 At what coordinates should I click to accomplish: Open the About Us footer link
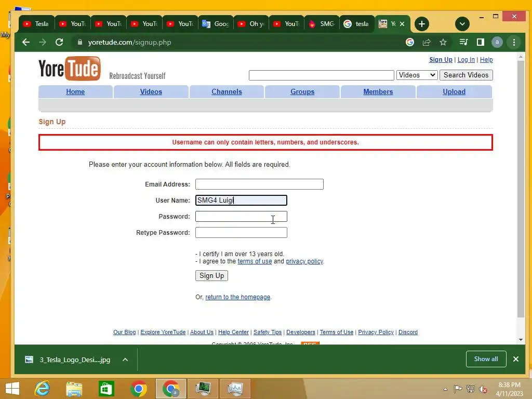tap(202, 332)
